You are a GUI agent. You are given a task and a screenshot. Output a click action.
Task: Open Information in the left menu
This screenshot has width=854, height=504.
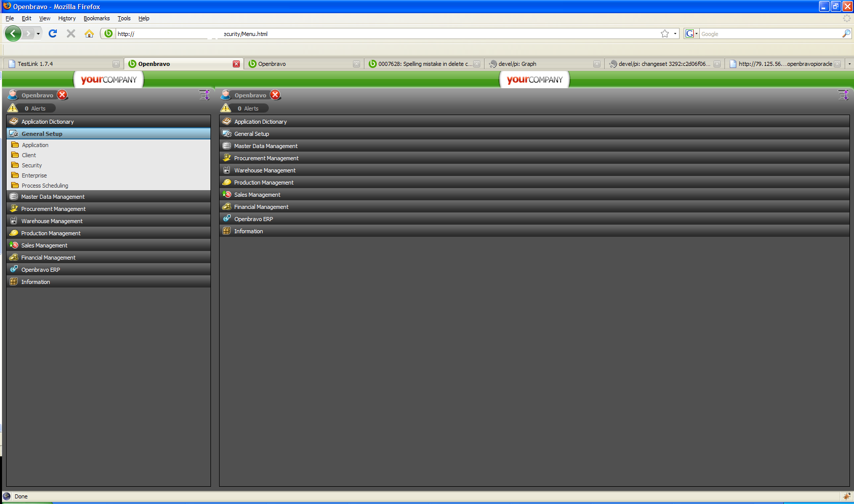(x=109, y=281)
